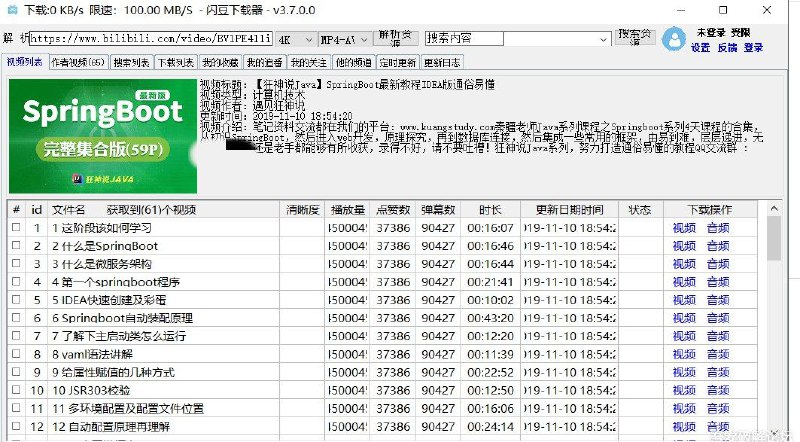Expand the 搜索内容 search combo box arrow

tap(603, 39)
